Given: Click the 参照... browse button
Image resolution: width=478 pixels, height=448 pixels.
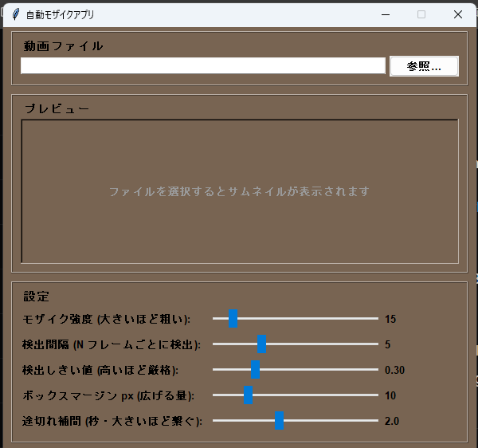Looking at the screenshot, I should pyautogui.click(x=424, y=66).
